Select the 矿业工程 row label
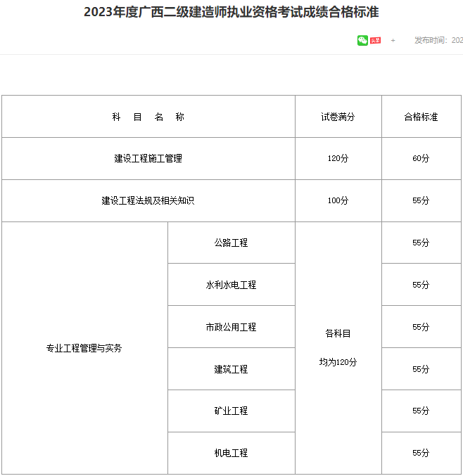 [x=231, y=411]
